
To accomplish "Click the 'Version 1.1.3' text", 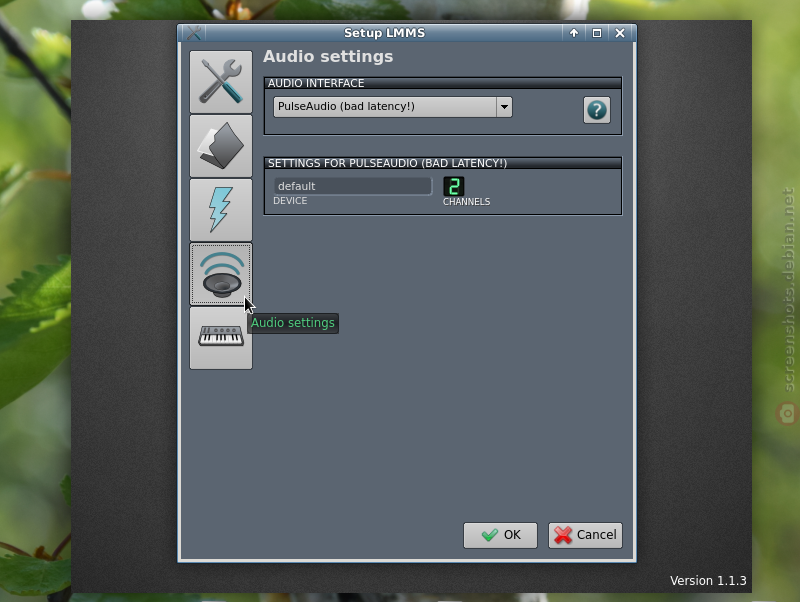I will click(x=708, y=581).
